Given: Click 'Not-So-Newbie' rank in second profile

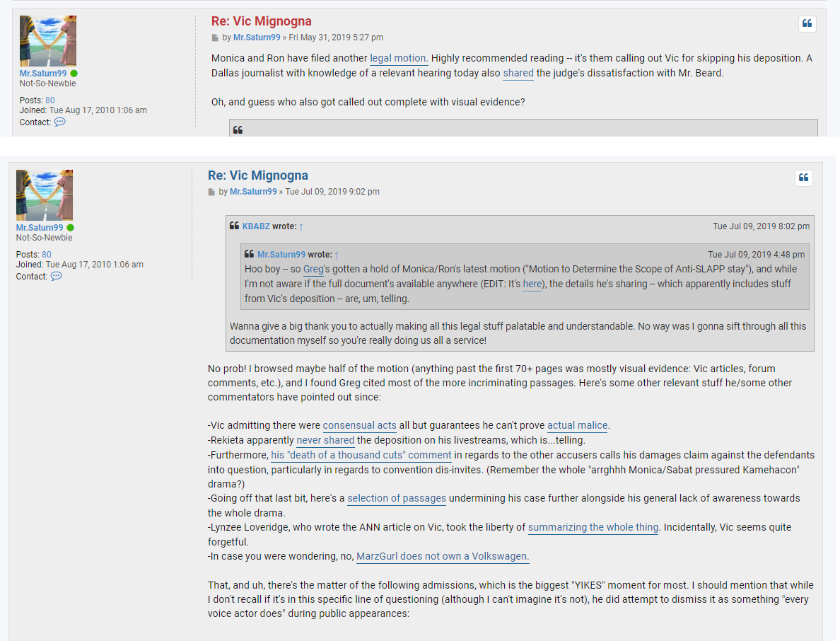Looking at the screenshot, I should (44, 238).
